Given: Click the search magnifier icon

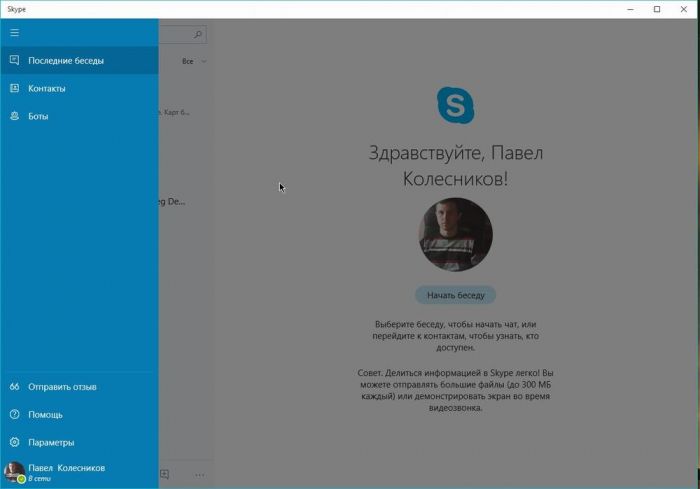Looking at the screenshot, I should pyautogui.click(x=198, y=35).
